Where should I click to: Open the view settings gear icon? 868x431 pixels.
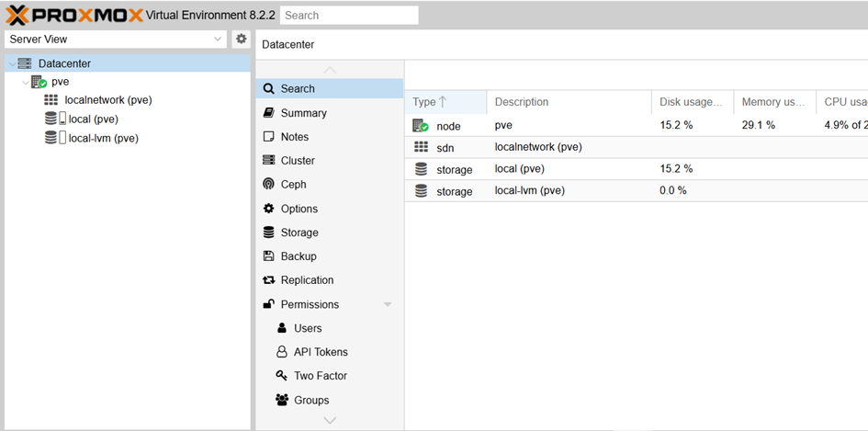pyautogui.click(x=241, y=39)
